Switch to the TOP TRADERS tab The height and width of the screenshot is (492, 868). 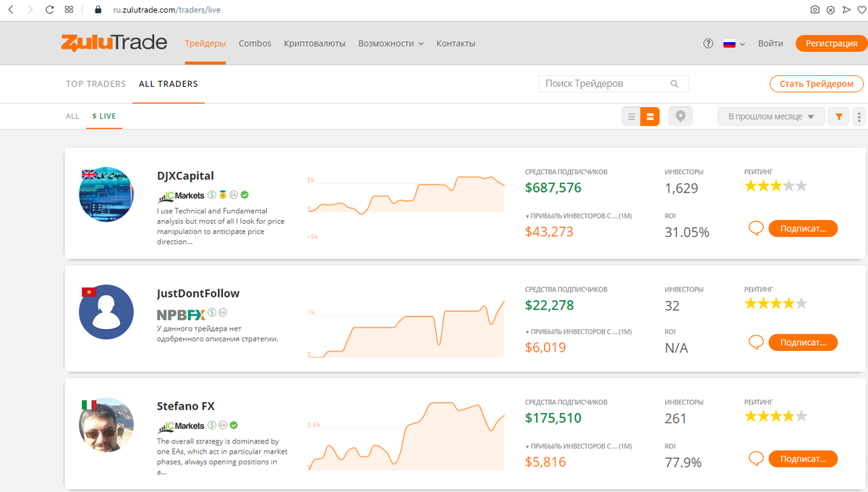pos(95,84)
